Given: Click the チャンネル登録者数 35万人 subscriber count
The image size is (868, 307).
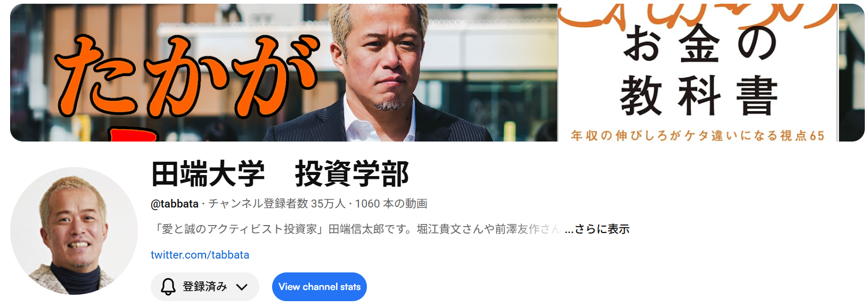Looking at the screenshot, I should 277,204.
